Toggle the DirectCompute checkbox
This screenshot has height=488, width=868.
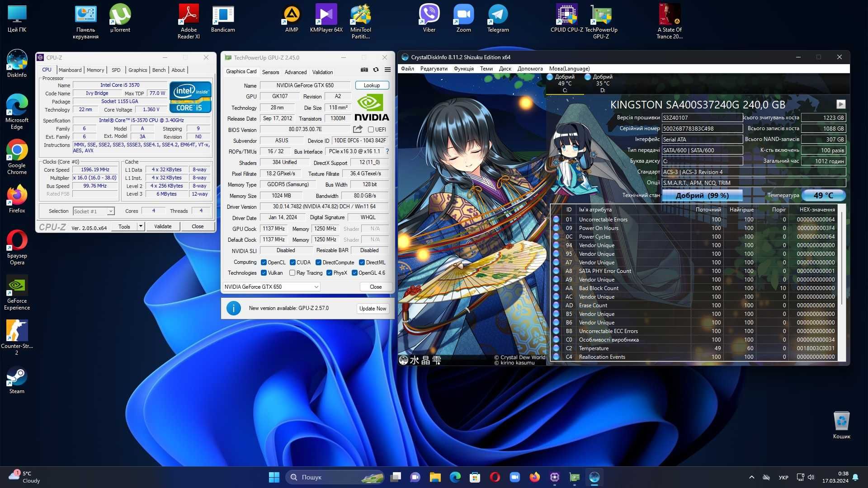tap(318, 263)
